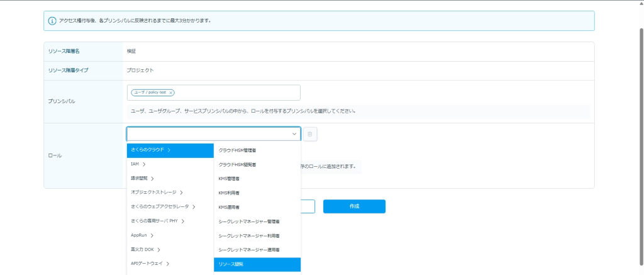Click the リソース階層タイプ label

tap(68, 70)
